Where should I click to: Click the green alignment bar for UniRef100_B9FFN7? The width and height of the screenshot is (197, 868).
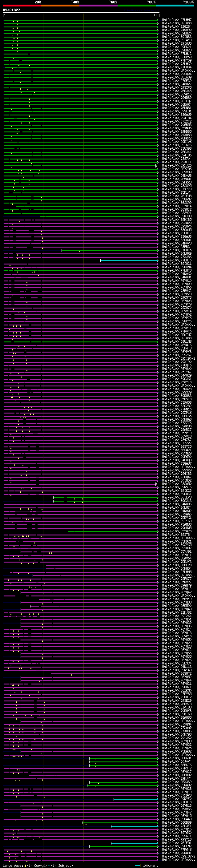(124, 846)
